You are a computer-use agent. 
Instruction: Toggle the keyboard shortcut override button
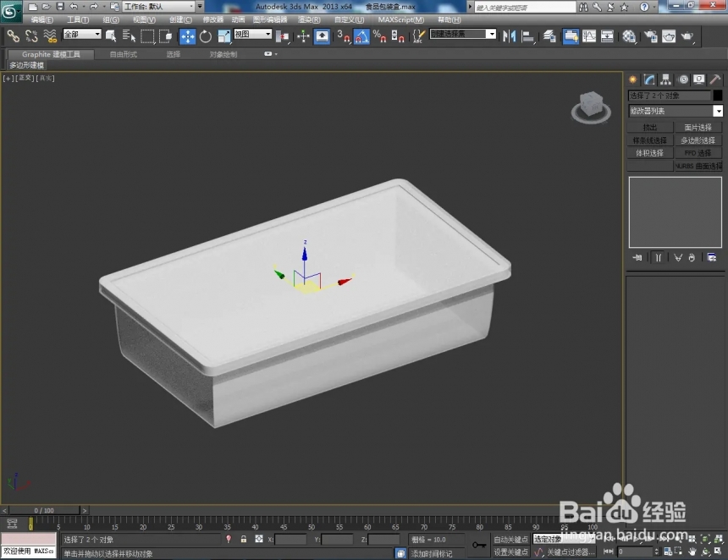[x=323, y=36]
